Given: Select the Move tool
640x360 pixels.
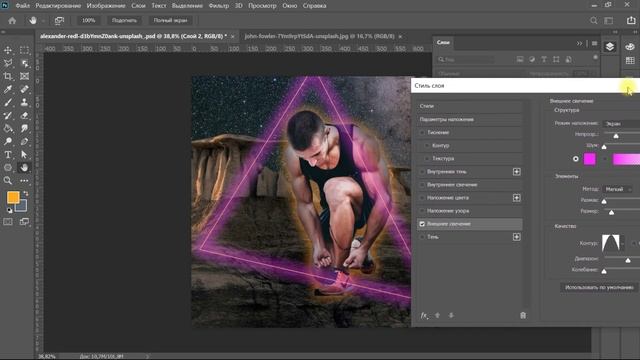Looking at the screenshot, I should tap(8, 50).
